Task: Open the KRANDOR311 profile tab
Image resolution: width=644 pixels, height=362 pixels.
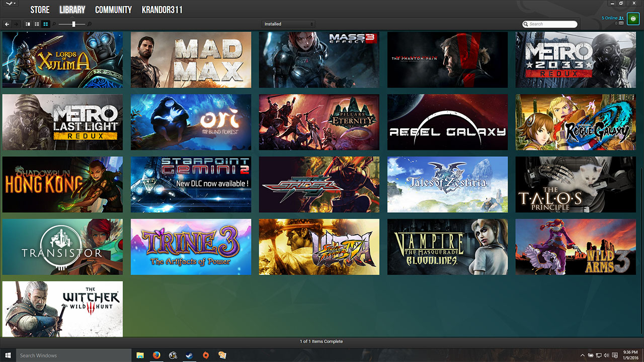Action: (x=162, y=10)
